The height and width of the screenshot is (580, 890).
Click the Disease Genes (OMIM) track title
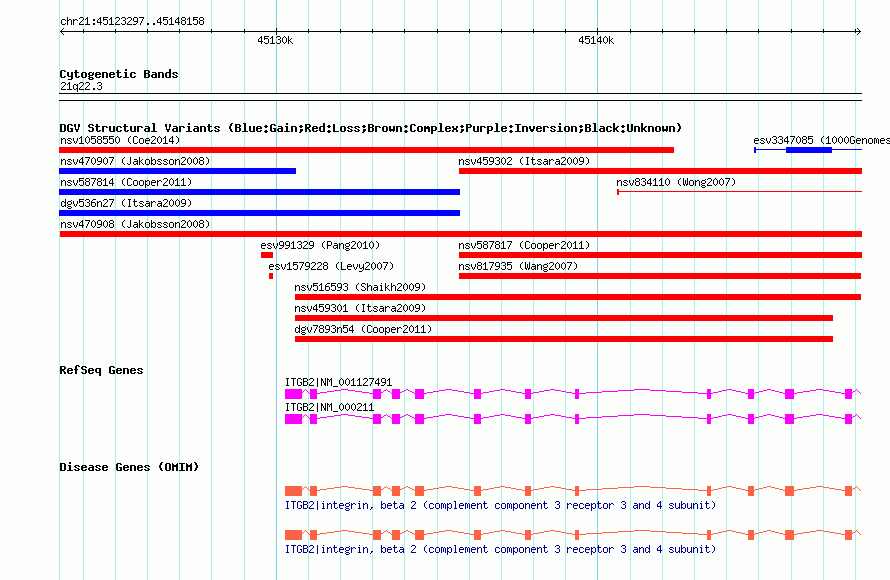click(x=129, y=467)
